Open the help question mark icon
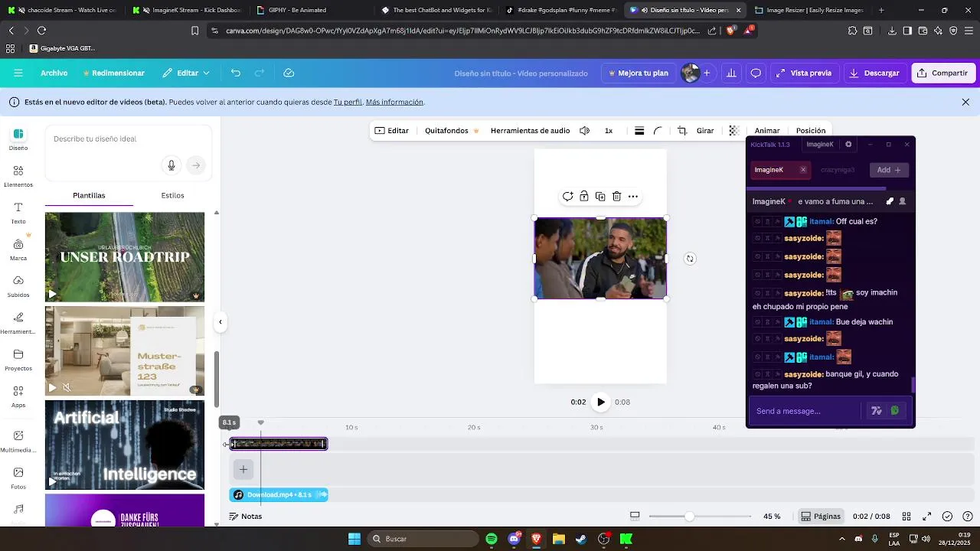Viewport: 980px width, 551px height. pyautogui.click(x=967, y=517)
